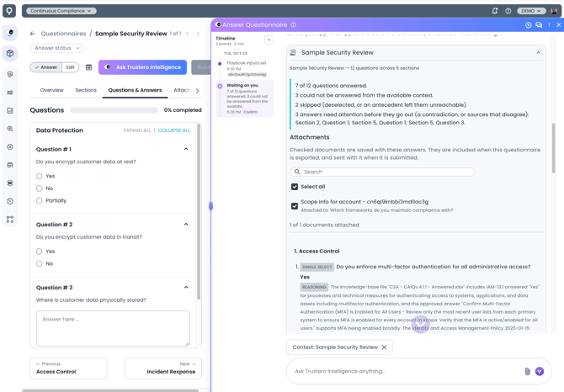Switch to the Overview tab

click(x=52, y=90)
